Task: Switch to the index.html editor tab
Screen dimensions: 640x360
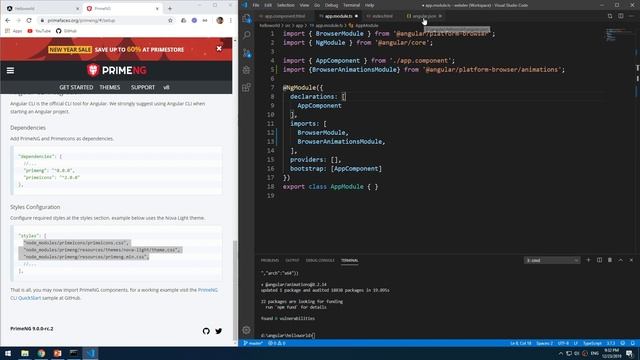Action: (382, 16)
